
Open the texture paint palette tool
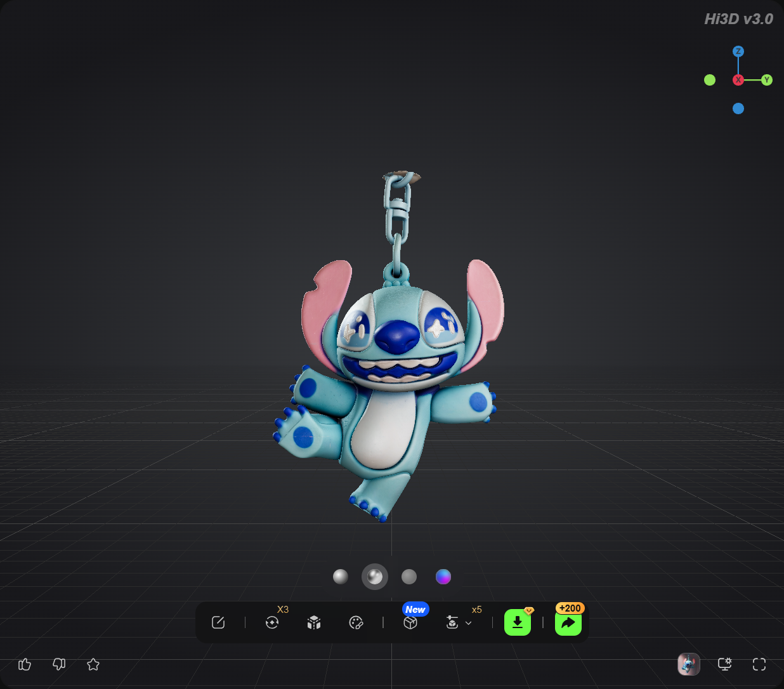(x=356, y=622)
